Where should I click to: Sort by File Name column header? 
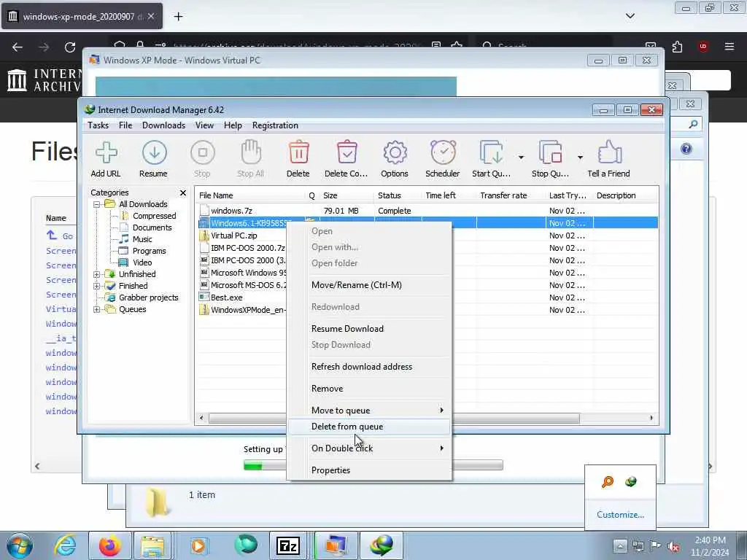pos(249,195)
